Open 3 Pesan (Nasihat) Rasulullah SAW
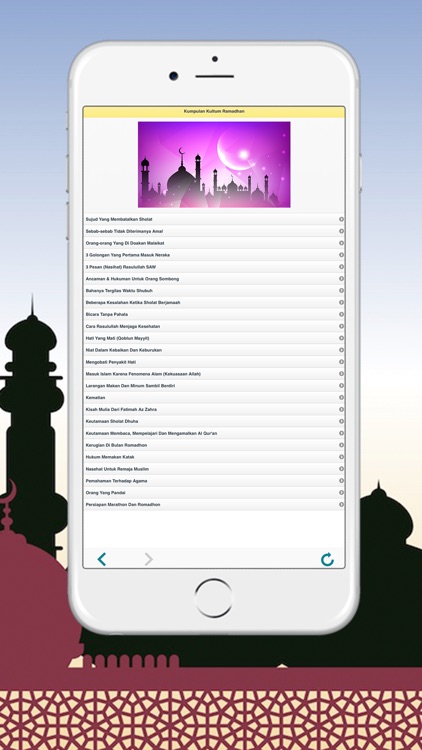Image resolution: width=422 pixels, height=750 pixels. coord(214,267)
